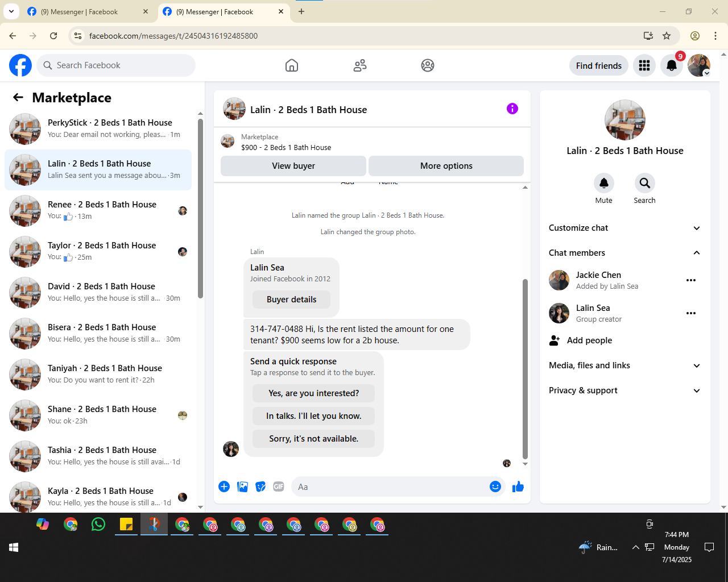Open the $900 listing thumbnail in header
Viewport: 728px width, 582px height.
(x=227, y=142)
